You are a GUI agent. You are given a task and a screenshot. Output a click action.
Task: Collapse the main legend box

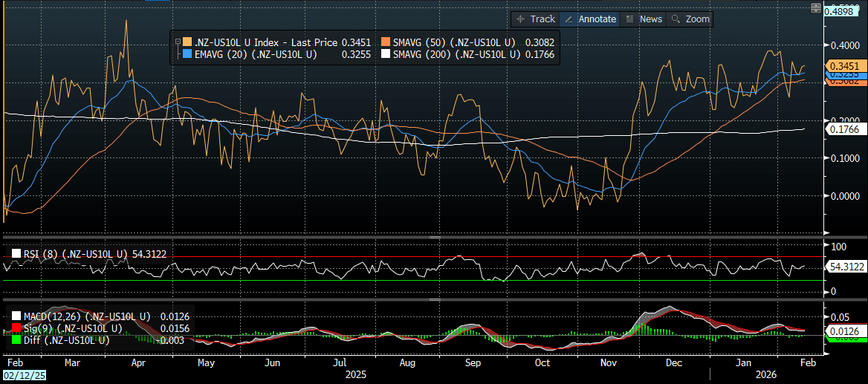point(177,42)
